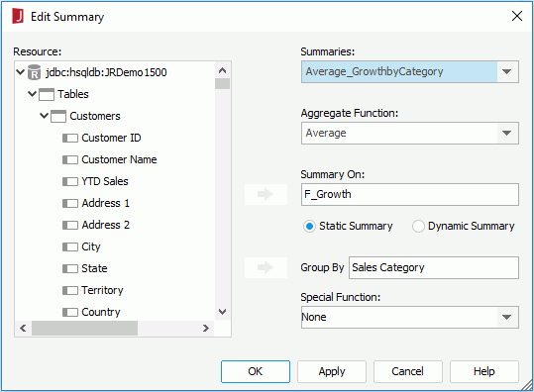Click the Tables folder icon
The width and height of the screenshot is (534, 392).
[47, 94]
